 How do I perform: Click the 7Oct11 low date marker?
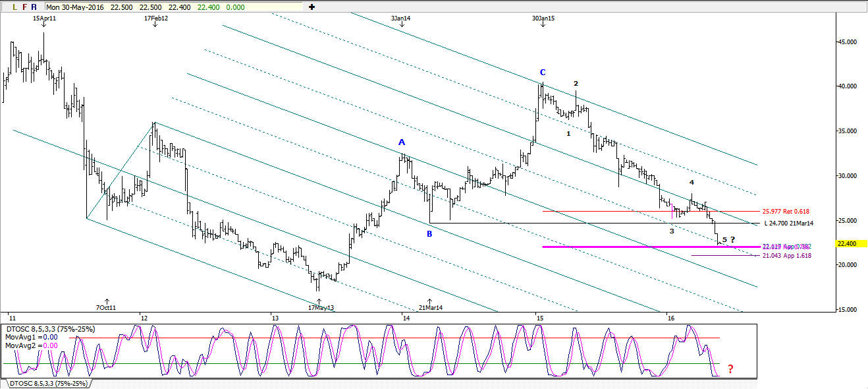coord(106,308)
